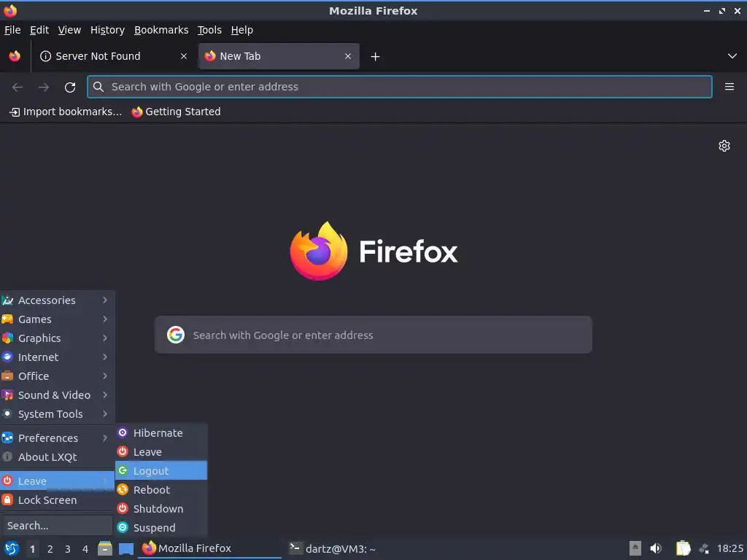747x560 pixels.
Task: Open the network status tray icon
Action: point(704,549)
